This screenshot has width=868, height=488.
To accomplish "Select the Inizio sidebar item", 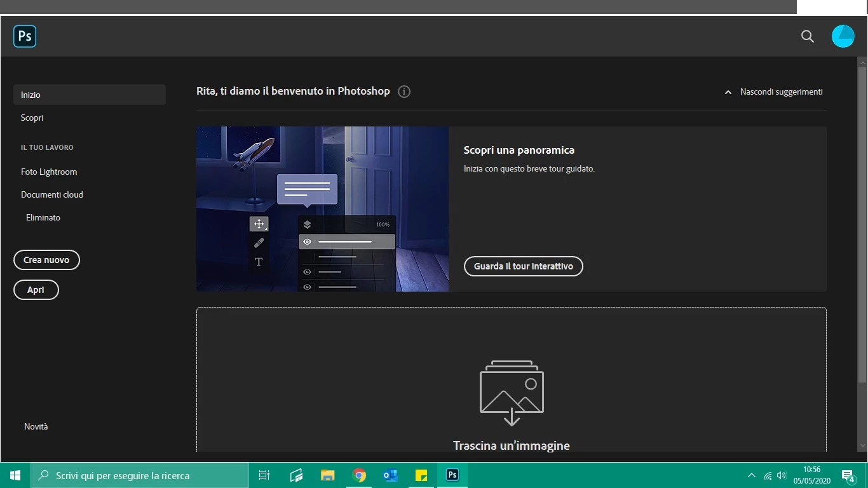I will pos(90,95).
